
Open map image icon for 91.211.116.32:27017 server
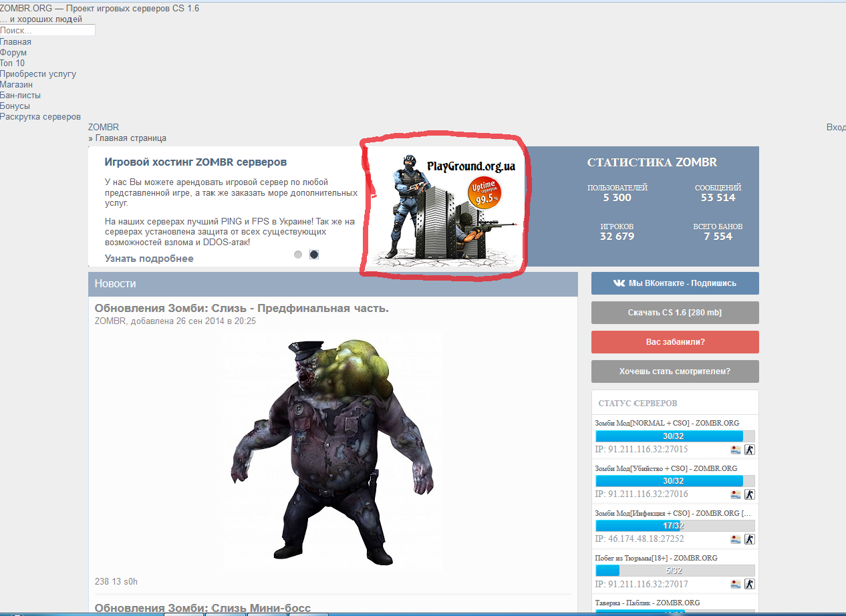[736, 584]
